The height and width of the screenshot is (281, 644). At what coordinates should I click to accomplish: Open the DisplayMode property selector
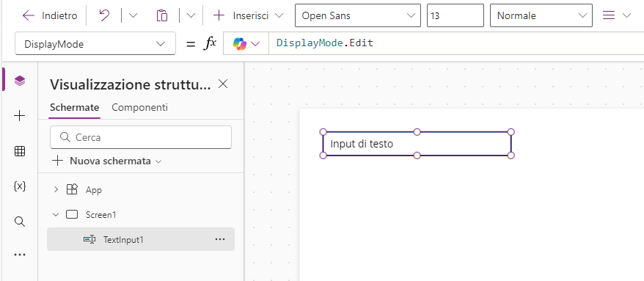point(95,43)
